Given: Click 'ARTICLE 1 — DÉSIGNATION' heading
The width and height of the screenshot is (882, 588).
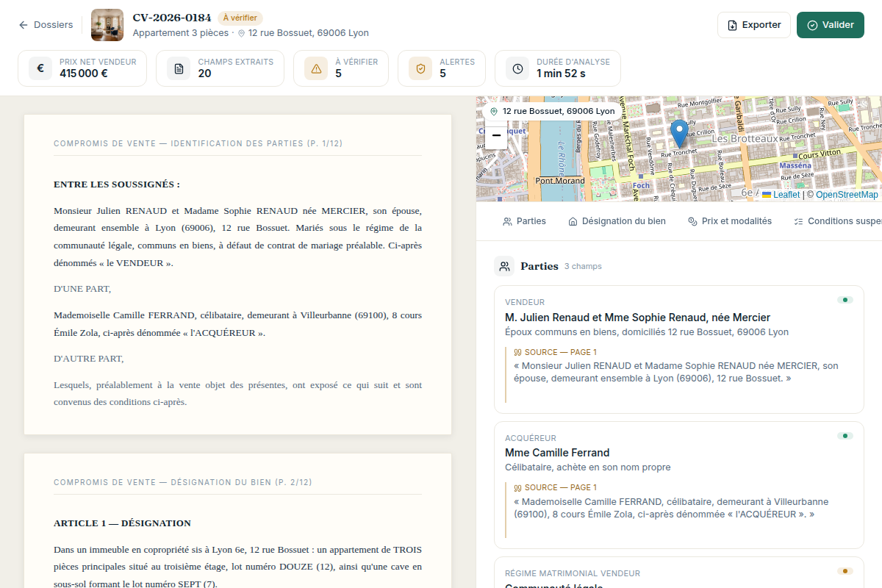Looking at the screenshot, I should click(x=122, y=523).
